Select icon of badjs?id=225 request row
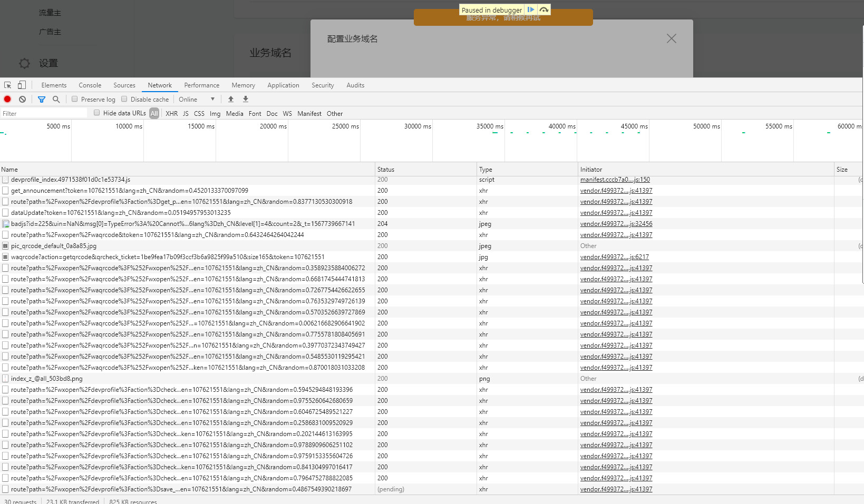This screenshot has height=504, width=864. [6, 224]
